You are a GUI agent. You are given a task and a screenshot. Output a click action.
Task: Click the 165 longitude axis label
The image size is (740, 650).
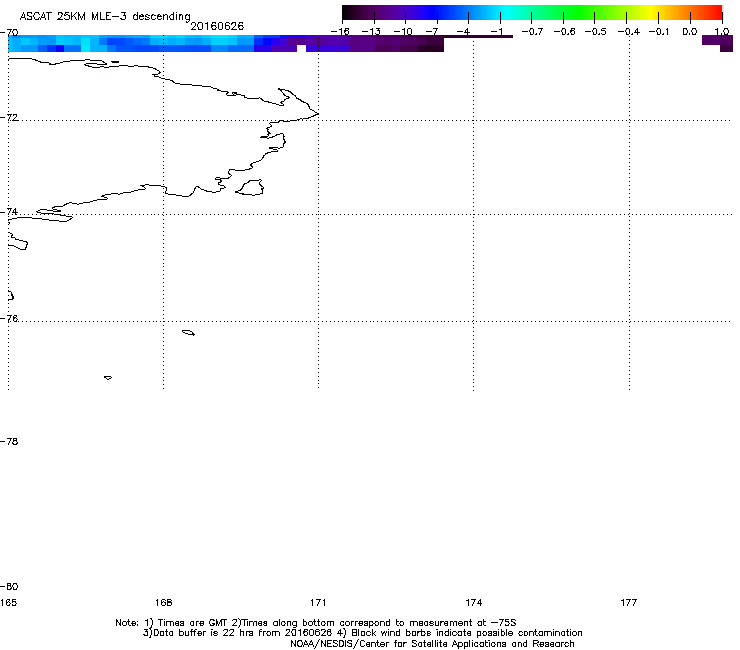click(8, 602)
